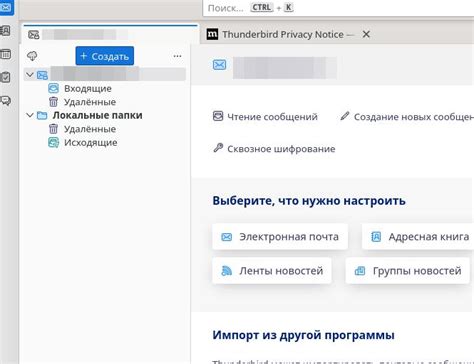This screenshot has width=474, height=364.
Task: Click heading Выберите, что нужно настроить
Action: tap(309, 201)
